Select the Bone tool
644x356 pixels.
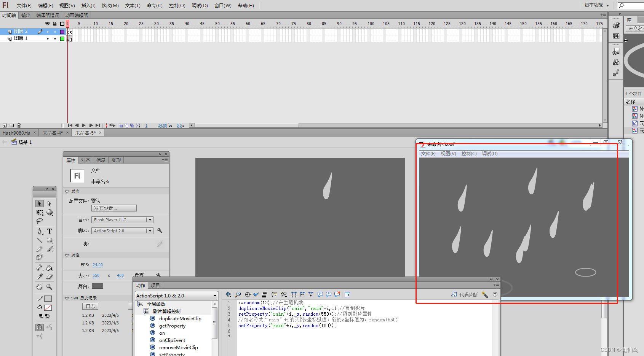click(x=40, y=268)
